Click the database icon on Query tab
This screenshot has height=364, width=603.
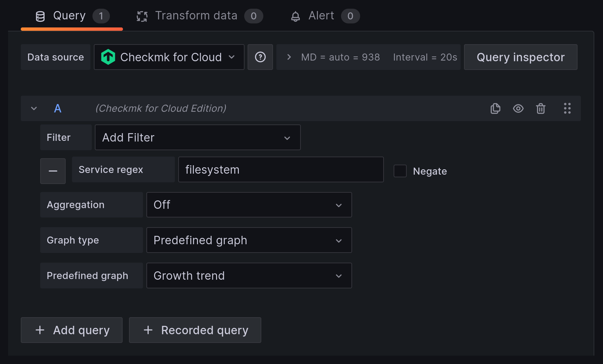point(40,16)
